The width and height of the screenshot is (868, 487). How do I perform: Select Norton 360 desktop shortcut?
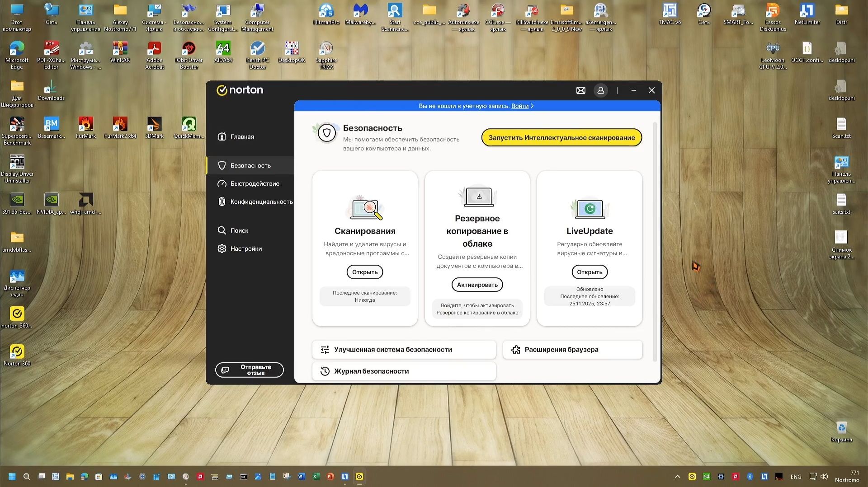point(17,355)
